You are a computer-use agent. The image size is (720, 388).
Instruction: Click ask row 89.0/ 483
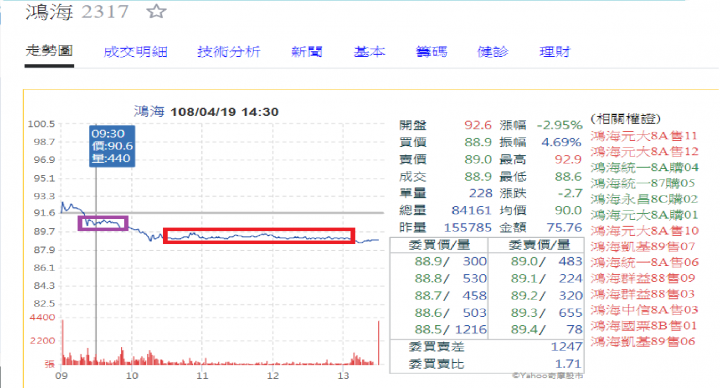click(x=546, y=261)
